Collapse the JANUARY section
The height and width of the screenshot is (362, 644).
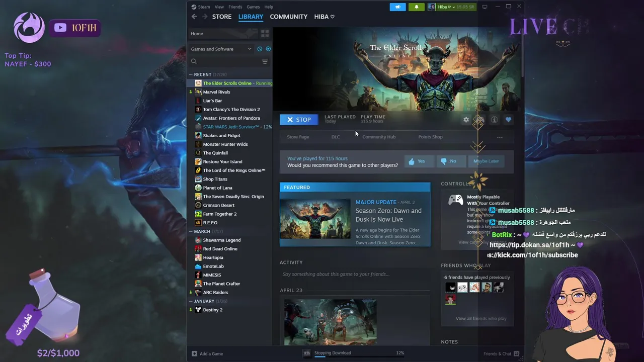point(191,301)
